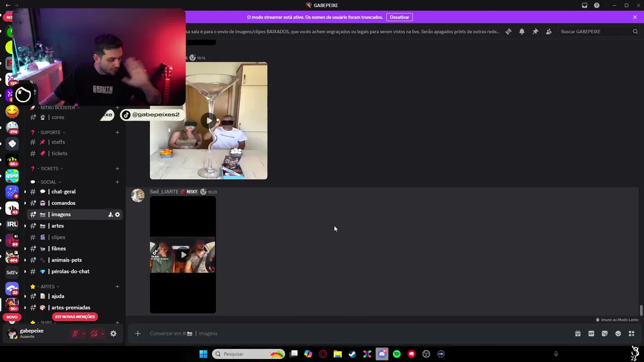Play the Sad_LIARTE TikTok video
Image resolution: width=644 pixels, height=362 pixels.
click(183, 255)
